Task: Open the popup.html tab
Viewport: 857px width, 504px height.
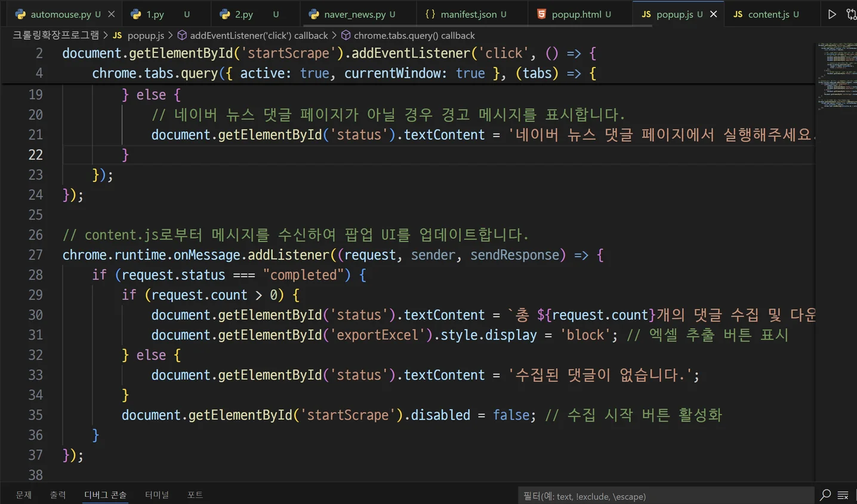Action: [x=576, y=14]
